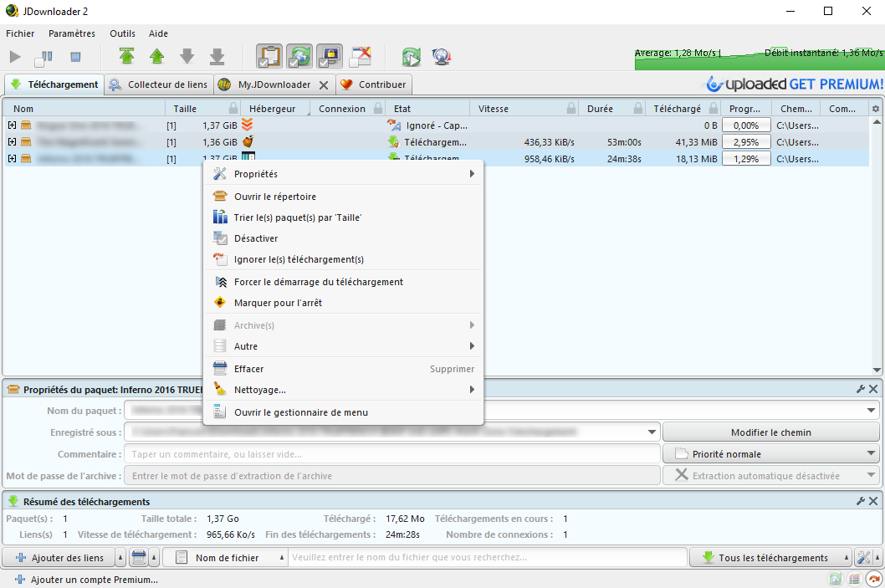The height and width of the screenshot is (588, 885).
Task: Switch to Collecteur de liens tab
Action: pyautogui.click(x=159, y=84)
